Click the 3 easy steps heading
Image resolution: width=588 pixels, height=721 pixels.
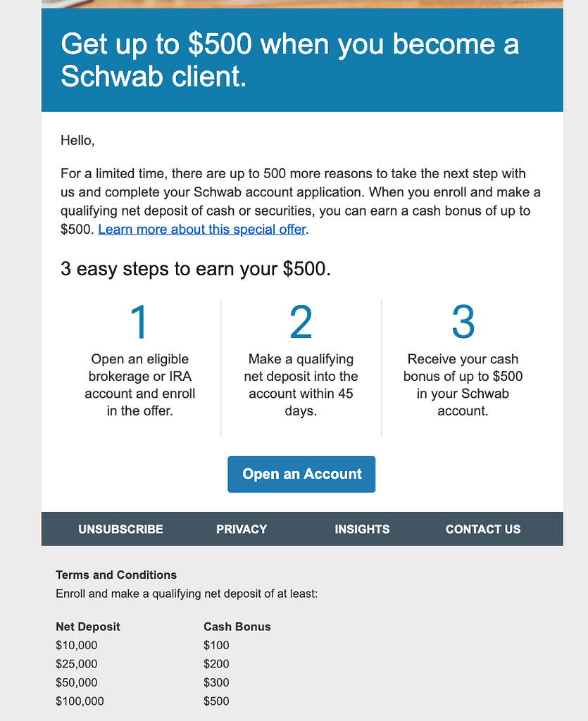click(x=196, y=269)
